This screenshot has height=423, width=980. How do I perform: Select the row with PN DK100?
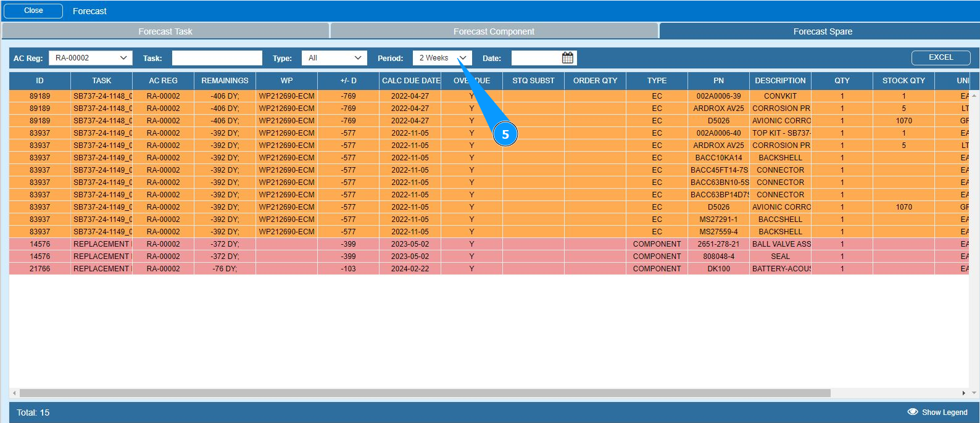point(718,269)
